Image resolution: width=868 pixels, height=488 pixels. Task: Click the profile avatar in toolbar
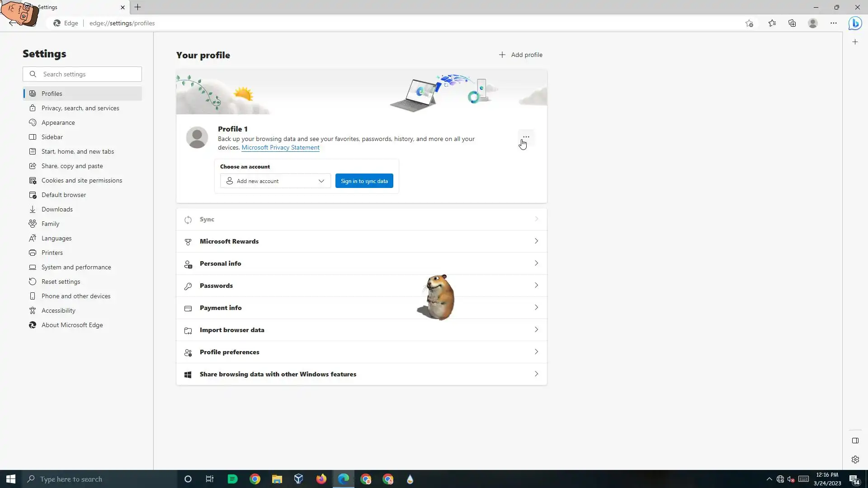tap(812, 23)
